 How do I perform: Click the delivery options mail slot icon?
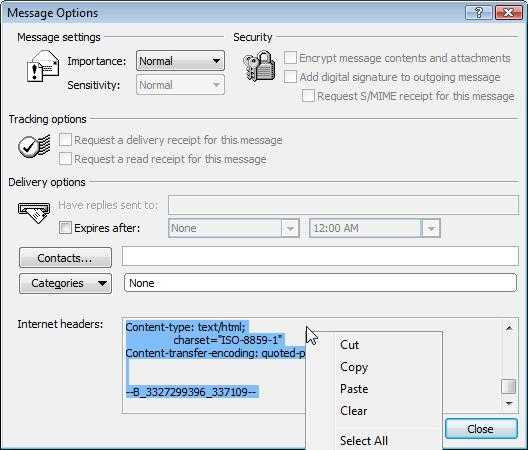[x=34, y=212]
